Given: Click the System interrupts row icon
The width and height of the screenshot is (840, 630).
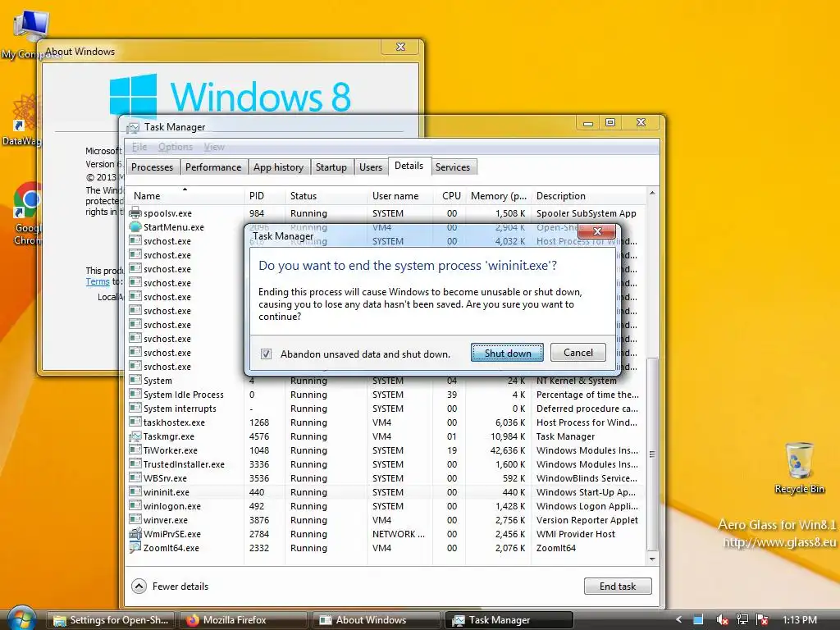Looking at the screenshot, I should [135, 409].
